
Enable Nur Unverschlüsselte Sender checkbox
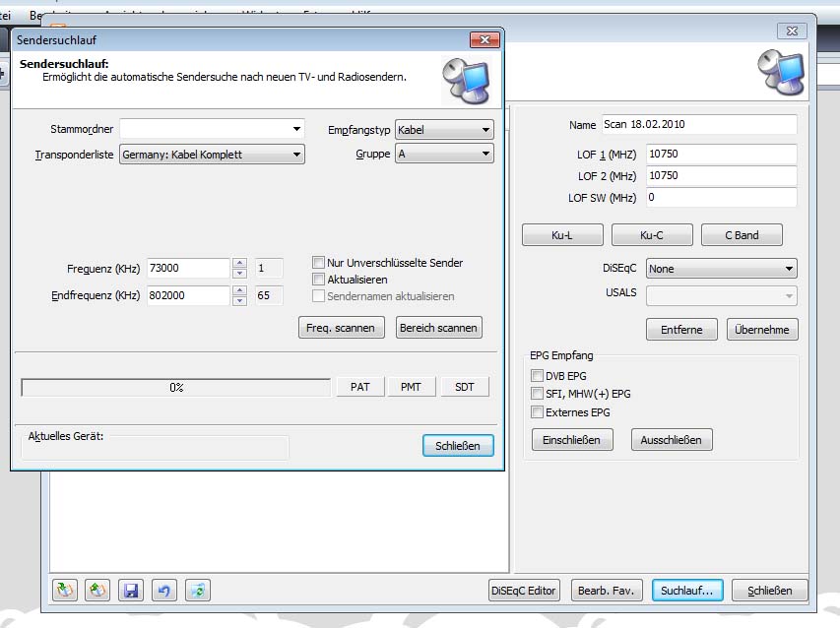tap(318, 263)
